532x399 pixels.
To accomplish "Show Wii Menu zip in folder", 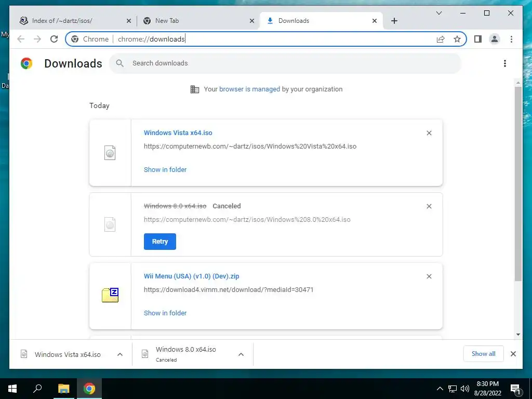I will 165,313.
